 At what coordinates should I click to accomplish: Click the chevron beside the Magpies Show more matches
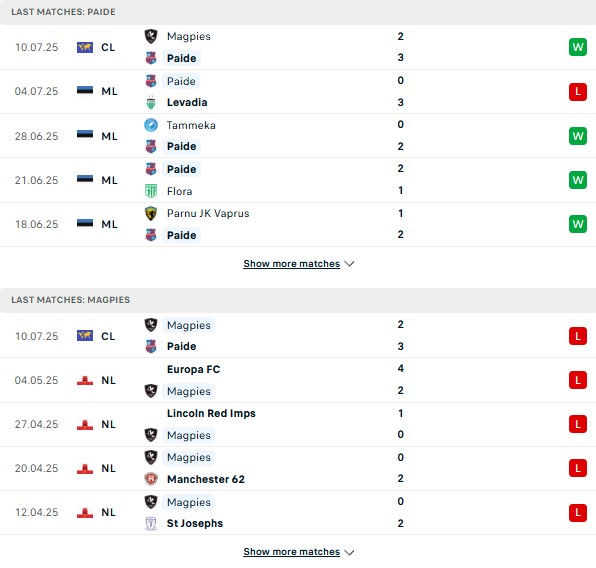[x=349, y=552]
